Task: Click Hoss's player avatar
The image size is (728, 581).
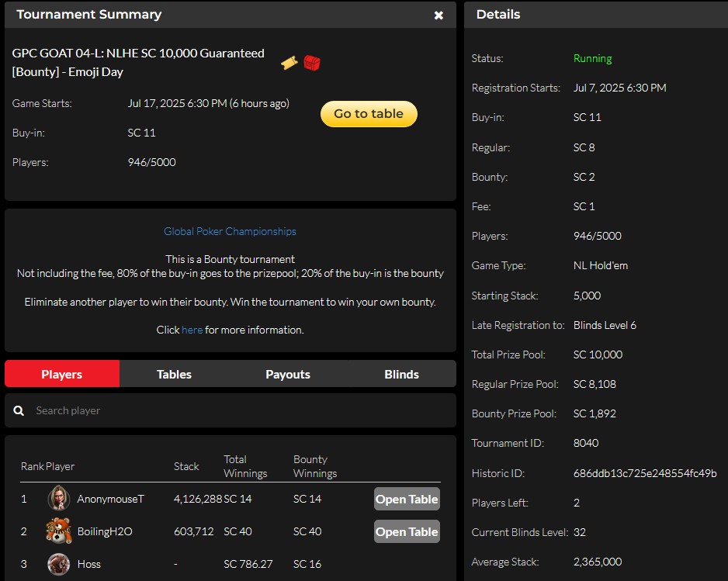Action: (x=58, y=564)
